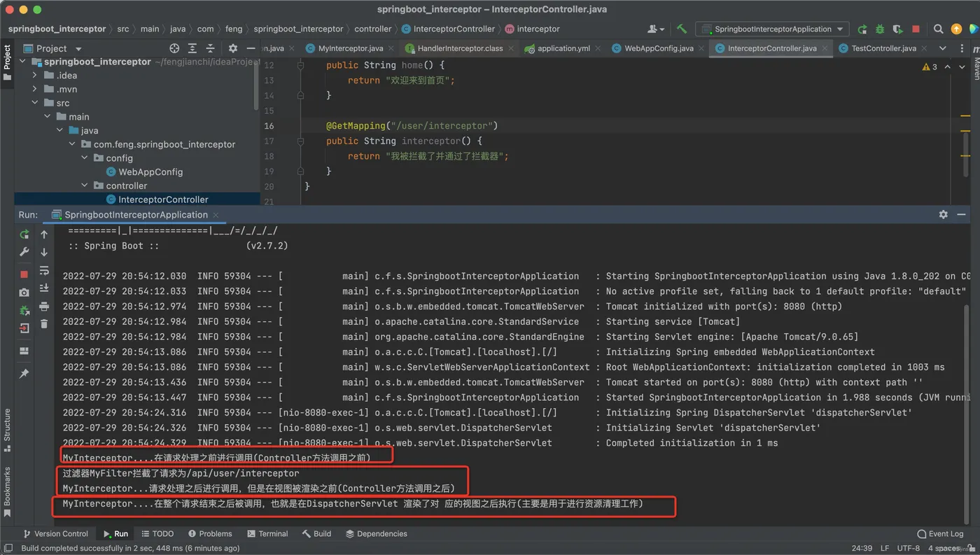Toggle soft-wrap in console toolbar
This screenshot has height=555, width=980.
44,270
